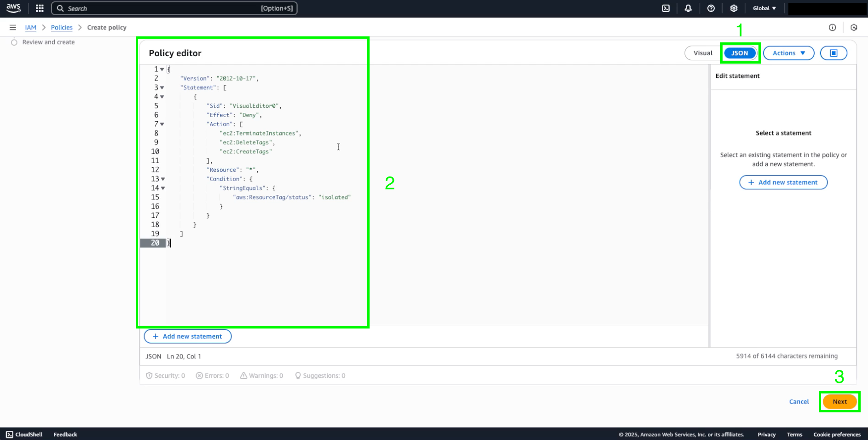Image resolution: width=868 pixels, height=440 pixels.
Task: Click the "Effect": "Deny" line
Action: 234,115
